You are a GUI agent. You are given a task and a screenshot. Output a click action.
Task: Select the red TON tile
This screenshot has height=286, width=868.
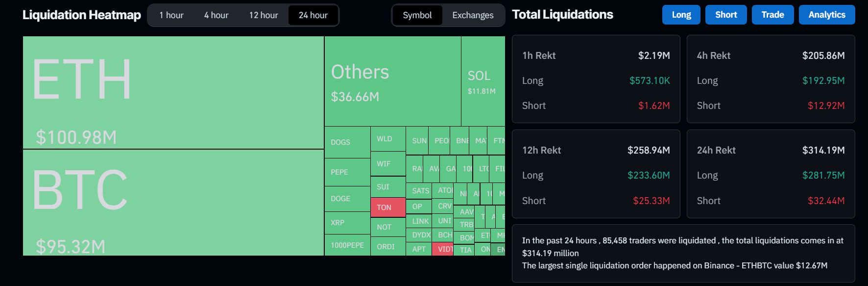[x=387, y=207]
